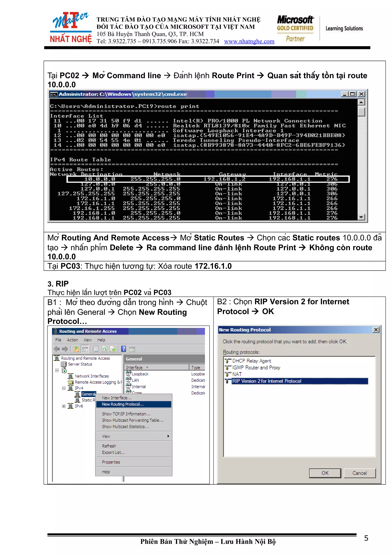Collapse the IPv4 tree node
The image size is (392, 555).
coord(64,388)
